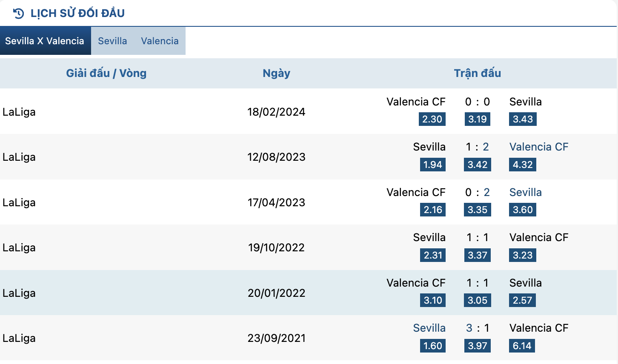Click LaLiga in the 12/08/2023 row
Viewport: 618px width, 364px height.
(x=19, y=157)
